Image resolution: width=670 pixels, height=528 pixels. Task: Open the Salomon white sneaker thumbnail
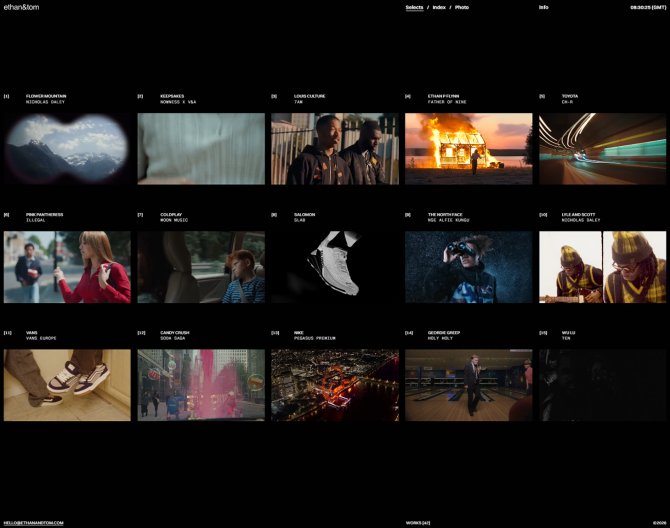coord(335,267)
